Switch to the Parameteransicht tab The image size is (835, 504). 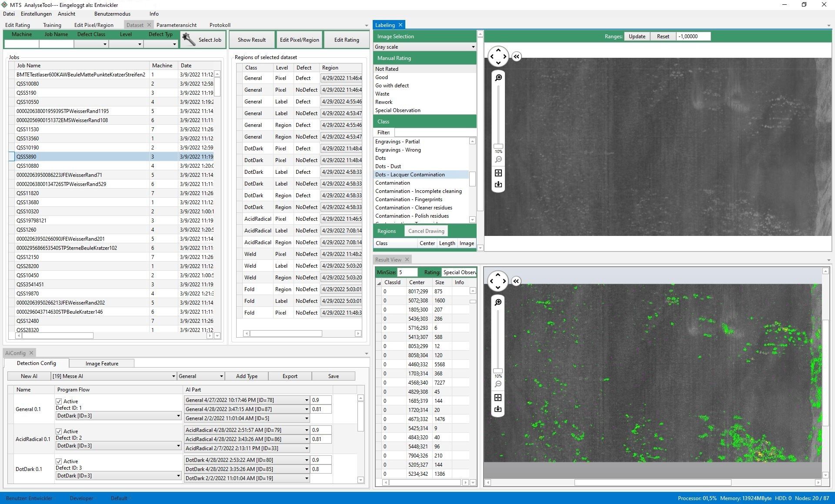tap(176, 25)
